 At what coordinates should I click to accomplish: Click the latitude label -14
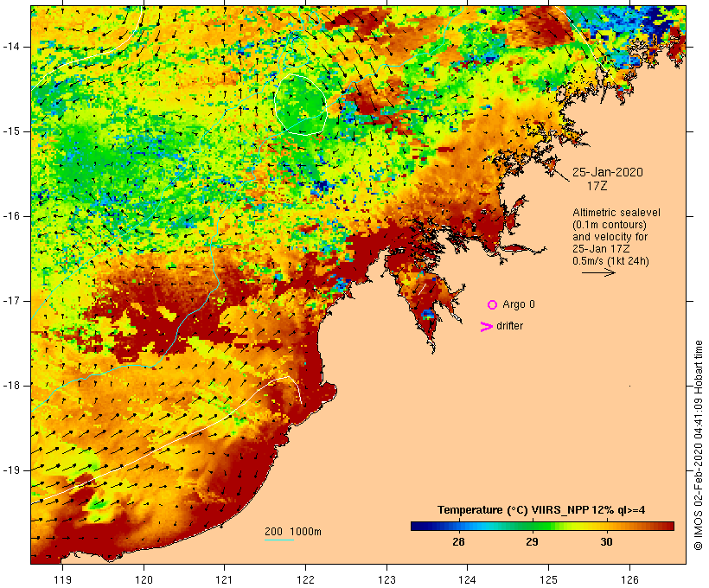[x=11, y=47]
